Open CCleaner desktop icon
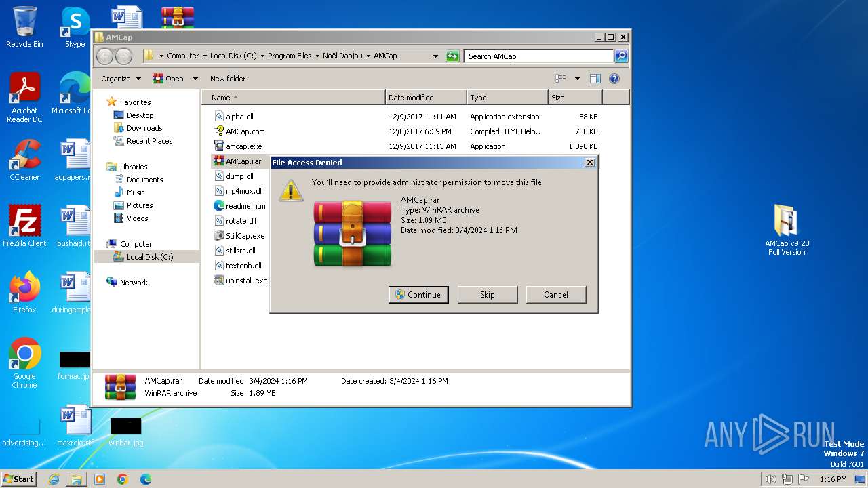This screenshot has height=488, width=868. [x=24, y=160]
